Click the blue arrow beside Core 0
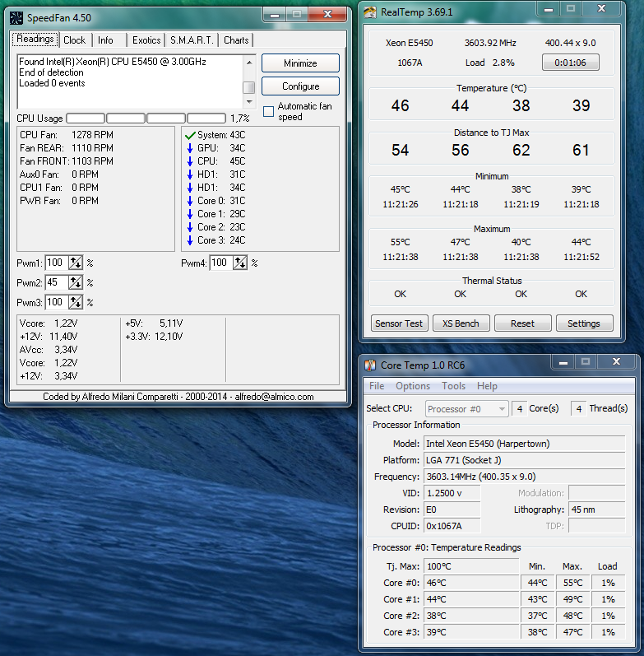This screenshot has height=656, width=644. 190,201
